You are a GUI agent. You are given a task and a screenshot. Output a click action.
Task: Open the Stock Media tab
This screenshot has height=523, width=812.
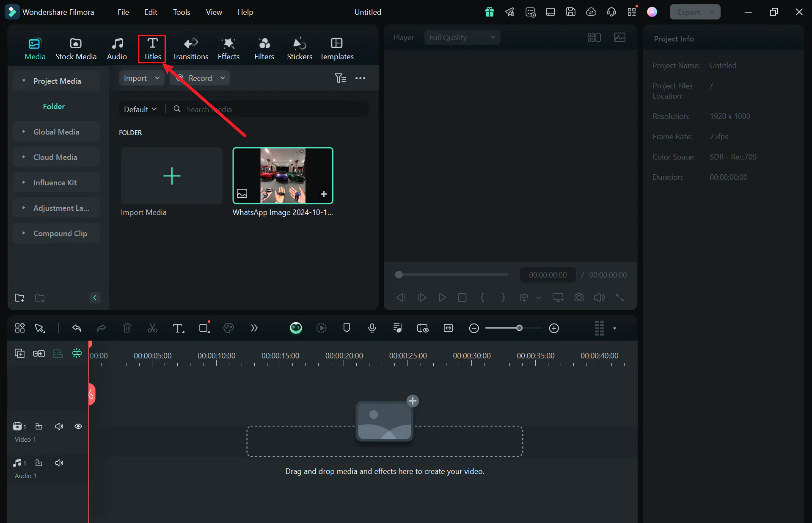click(x=76, y=49)
